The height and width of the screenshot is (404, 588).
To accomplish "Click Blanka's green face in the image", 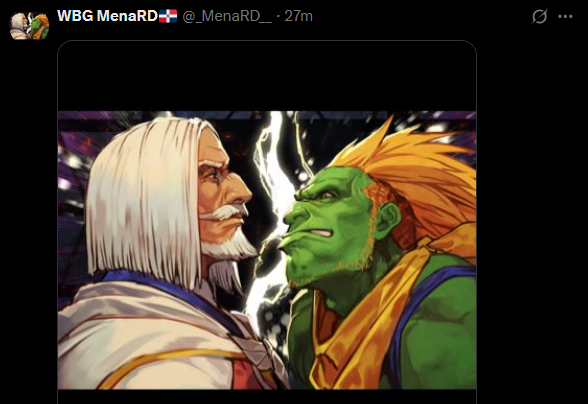I will [x=328, y=225].
